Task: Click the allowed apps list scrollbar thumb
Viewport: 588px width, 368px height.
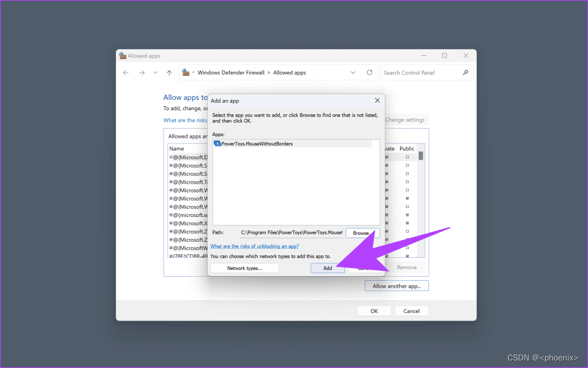Action: [x=421, y=156]
